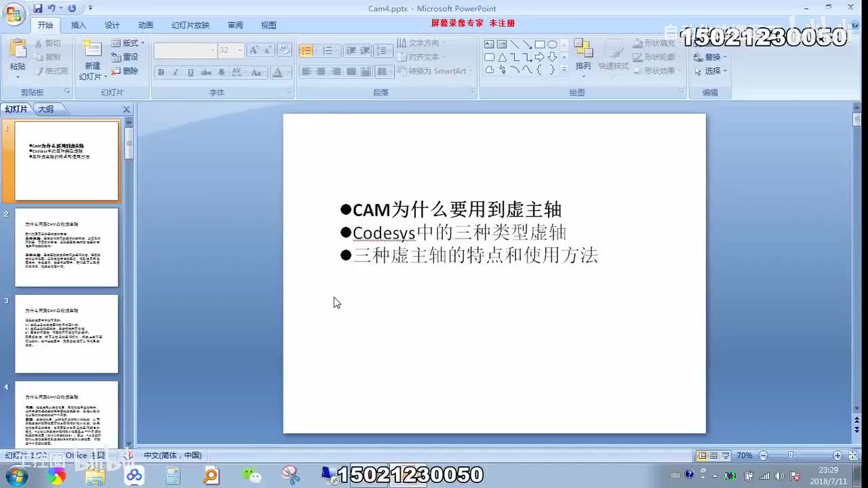Select slide 2 thumbnail
The width and height of the screenshot is (868, 488).
tap(66, 247)
